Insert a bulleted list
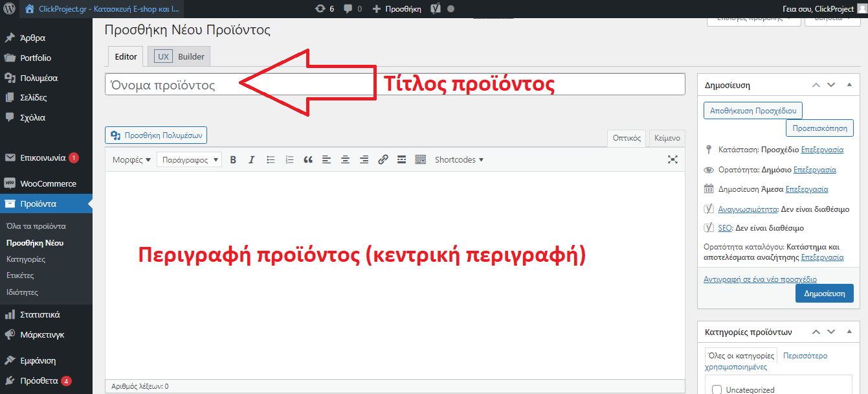The image size is (868, 394). [271, 159]
